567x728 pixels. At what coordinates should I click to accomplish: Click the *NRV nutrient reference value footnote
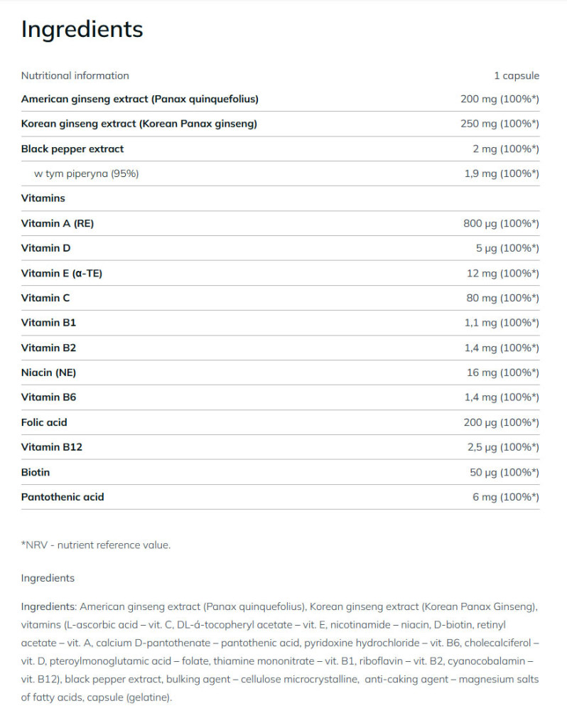point(96,545)
